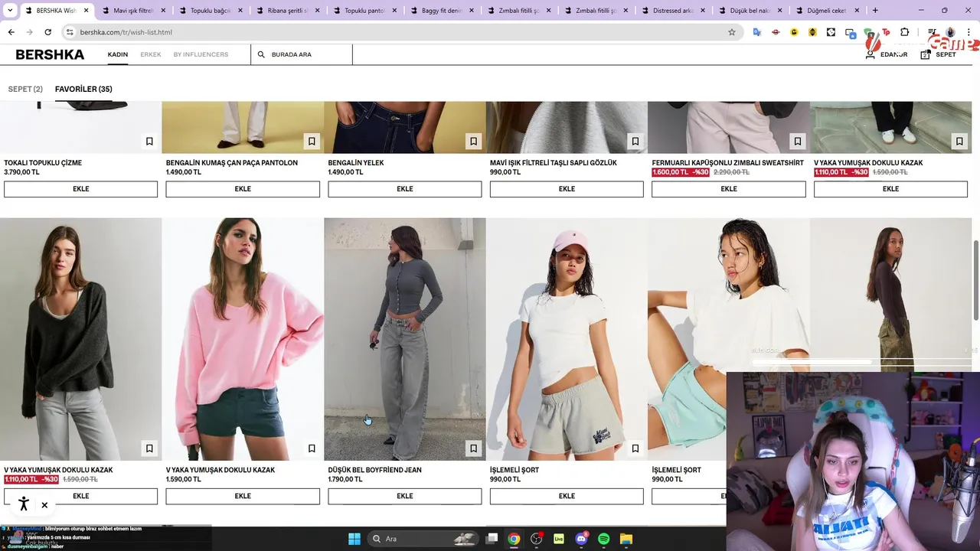
Task: Toggle favorite bookmark on pink V Yaka kazak
Action: tap(312, 448)
